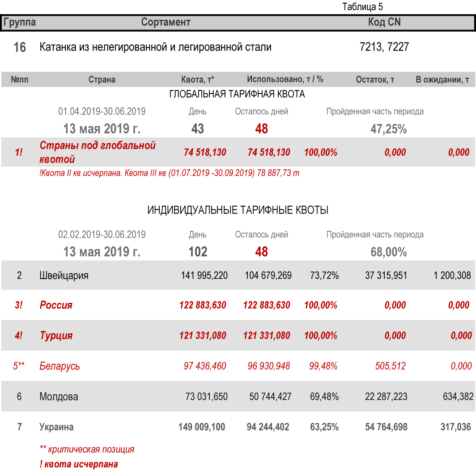Click the "Использовано, т / %" column header
The image size is (476, 472).
285,79
